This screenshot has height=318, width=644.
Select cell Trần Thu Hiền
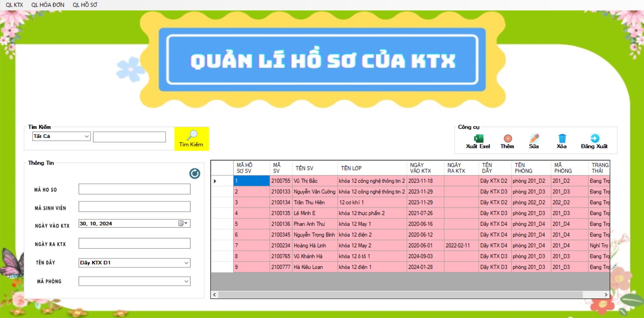tap(315, 202)
